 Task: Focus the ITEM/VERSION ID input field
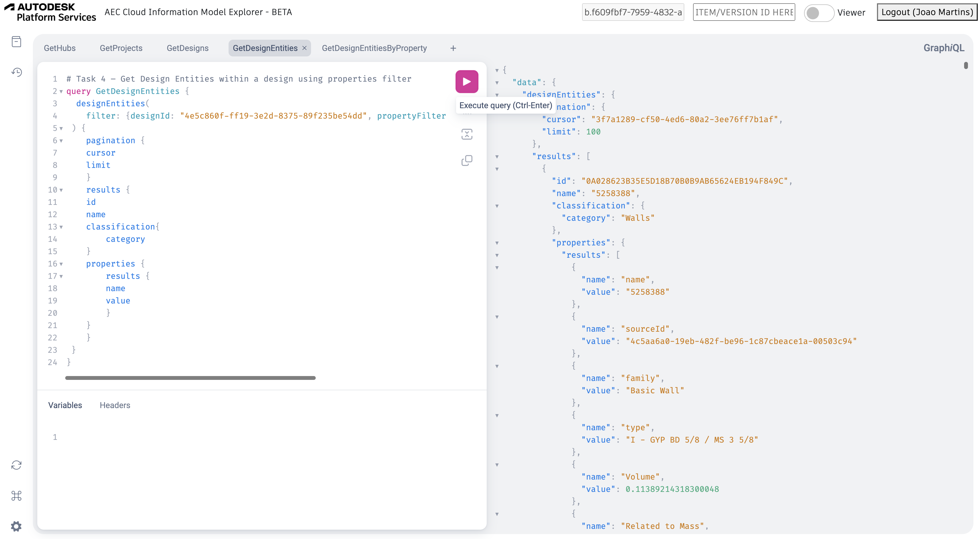tap(744, 12)
